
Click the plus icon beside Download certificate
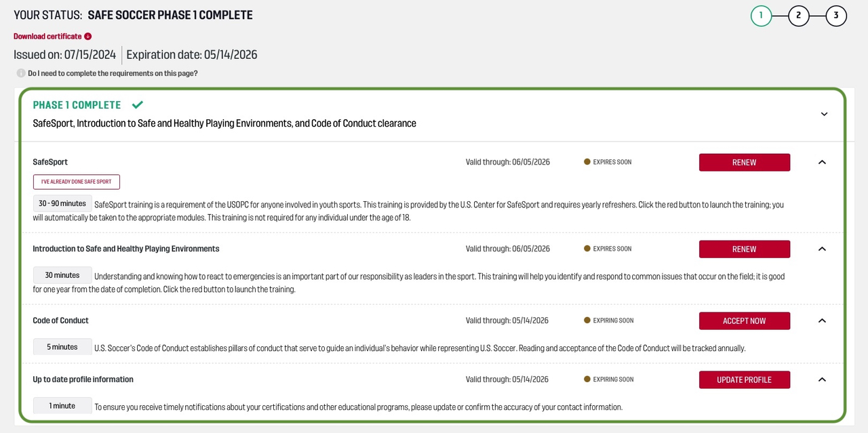88,37
